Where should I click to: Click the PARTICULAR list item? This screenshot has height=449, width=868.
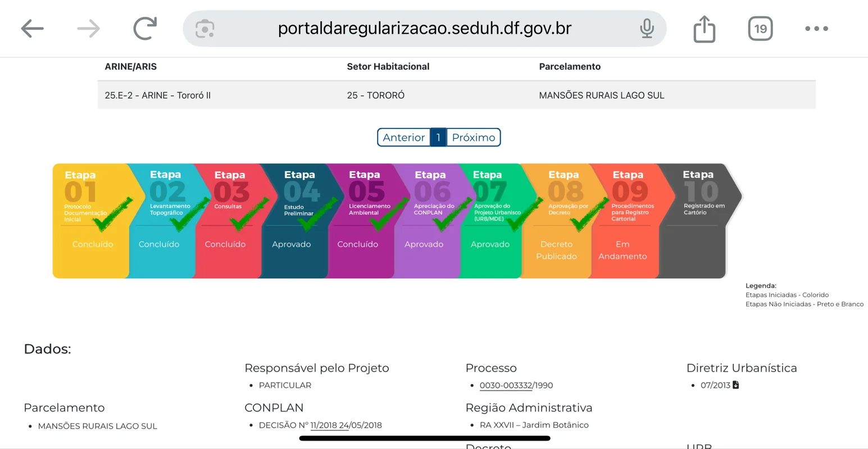[285, 386]
